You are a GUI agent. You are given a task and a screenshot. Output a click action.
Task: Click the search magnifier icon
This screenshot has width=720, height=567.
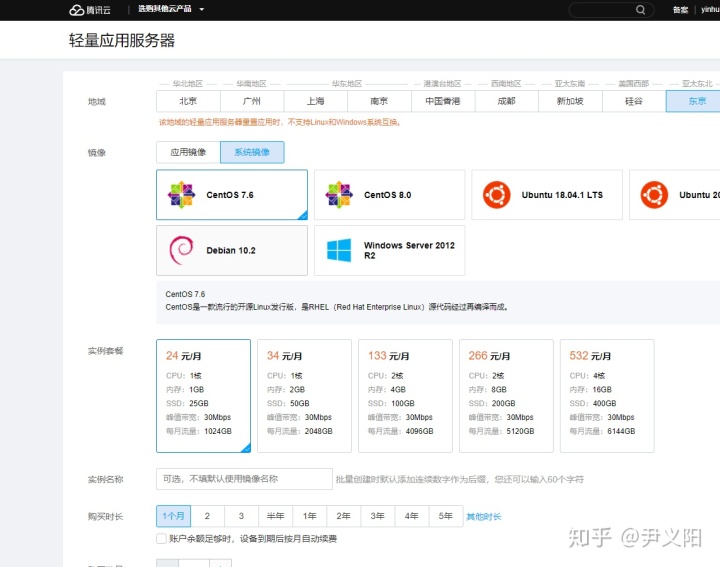click(640, 10)
